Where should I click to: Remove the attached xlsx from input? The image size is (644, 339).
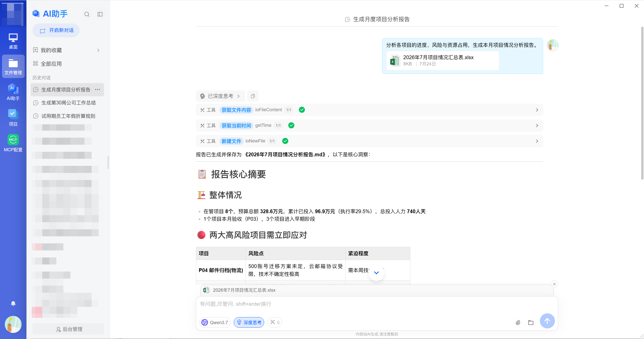click(554, 284)
